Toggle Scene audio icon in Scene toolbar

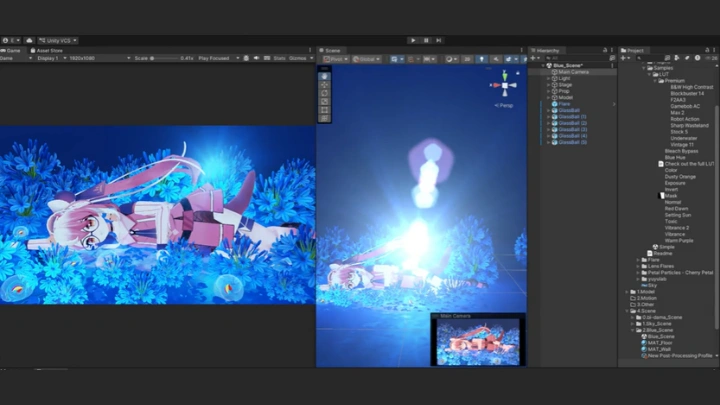tap(495, 59)
